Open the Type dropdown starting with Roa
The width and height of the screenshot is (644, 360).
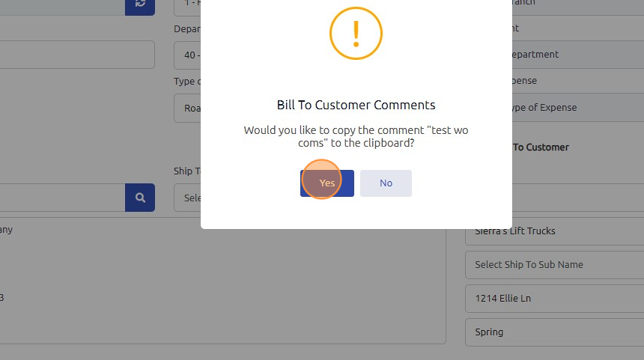tap(188, 108)
